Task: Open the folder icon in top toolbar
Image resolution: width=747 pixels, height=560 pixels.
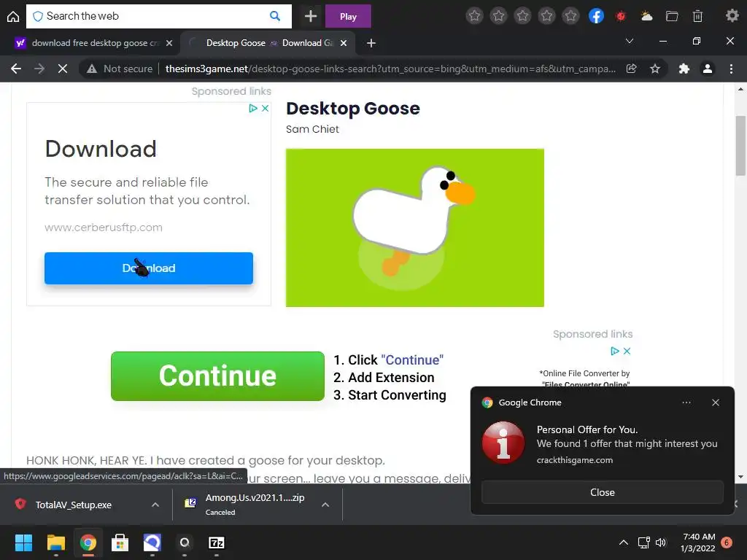Action: coord(672,16)
